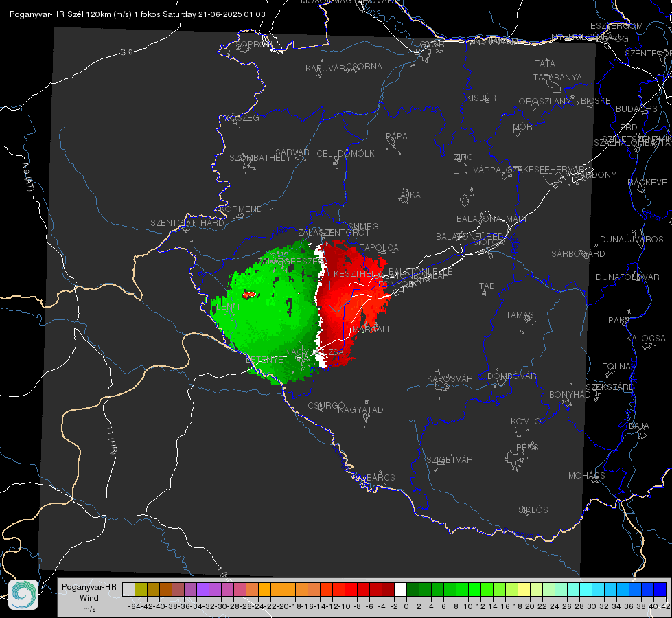Click the ZALASZENTGRÓT city label
672x618 pixels.
click(x=334, y=233)
